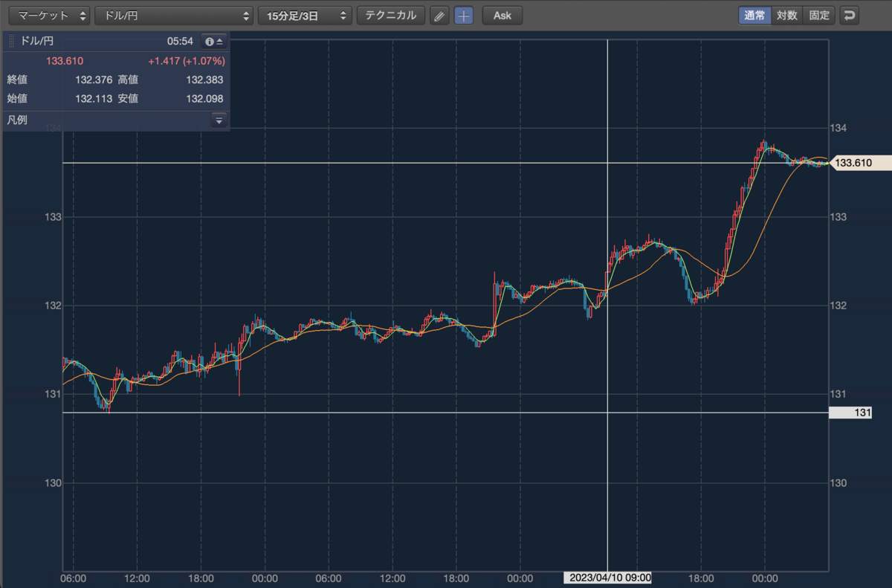
Task: Grab the ドル/円 panel drag handle
Action: point(12,42)
